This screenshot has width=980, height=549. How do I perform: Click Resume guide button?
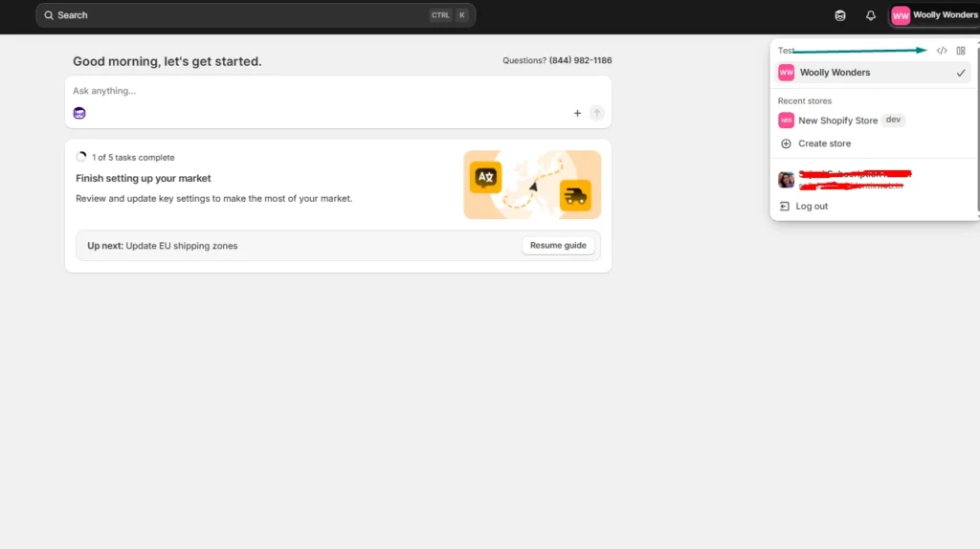(558, 246)
